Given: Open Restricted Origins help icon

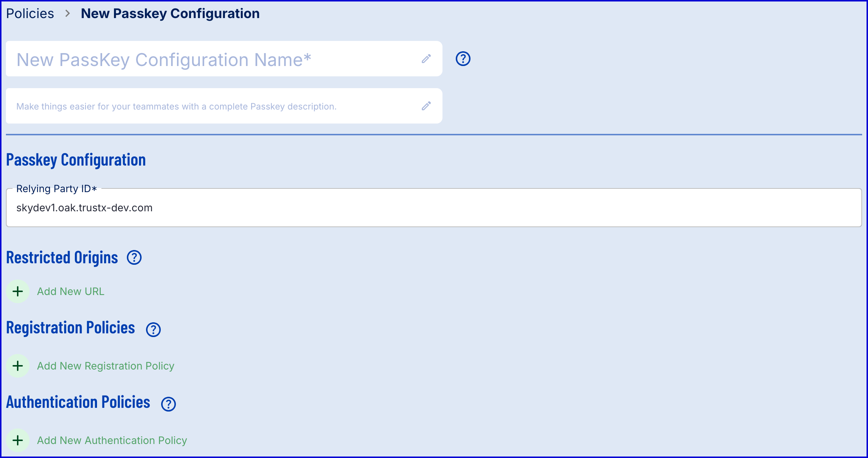Looking at the screenshot, I should (134, 257).
